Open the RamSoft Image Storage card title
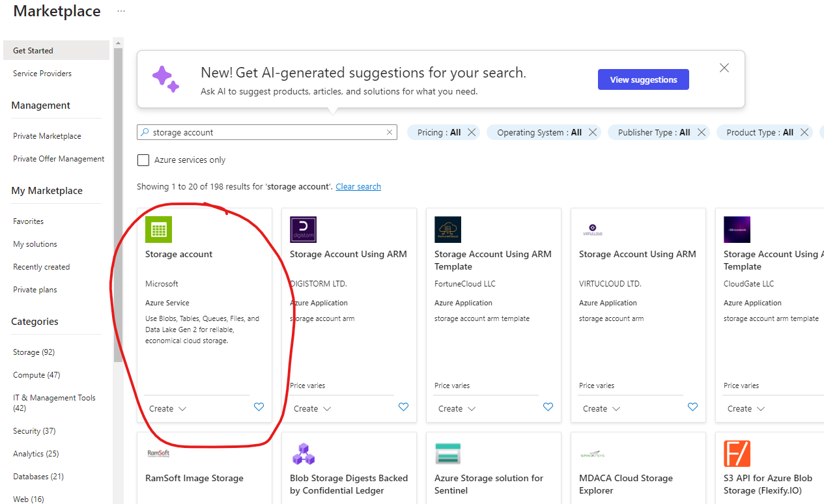This screenshot has height=504, width=824. click(x=194, y=479)
